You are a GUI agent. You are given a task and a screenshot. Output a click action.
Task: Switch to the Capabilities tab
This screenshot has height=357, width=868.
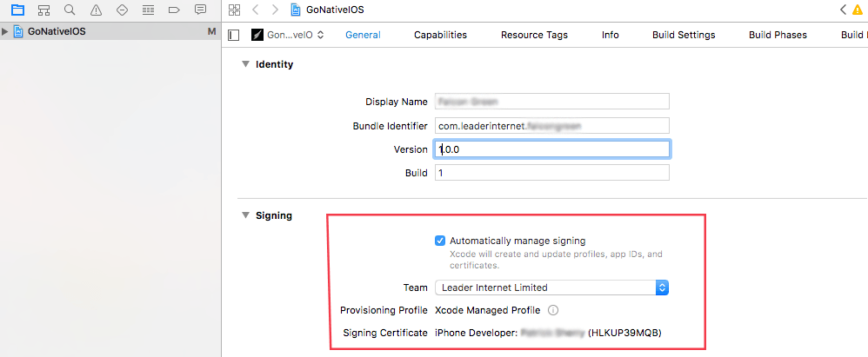(440, 35)
